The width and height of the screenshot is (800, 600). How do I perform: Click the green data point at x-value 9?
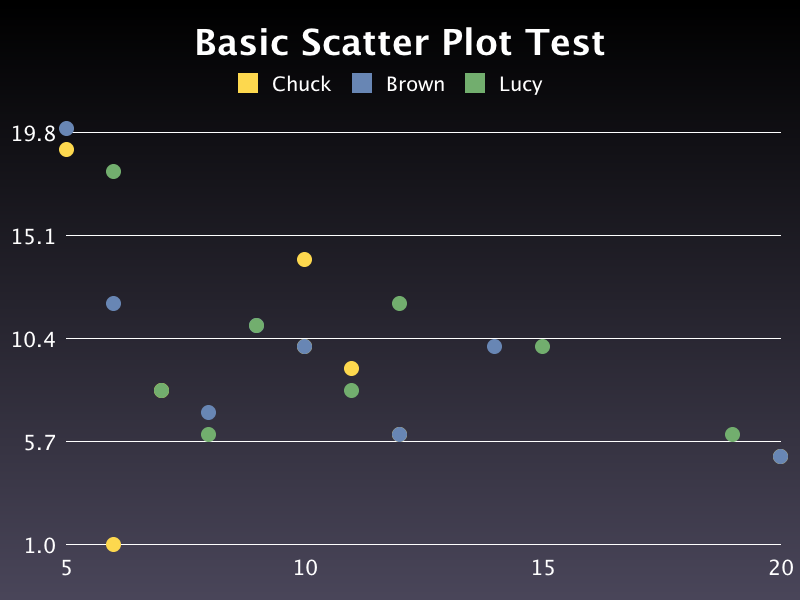pyautogui.click(x=256, y=325)
